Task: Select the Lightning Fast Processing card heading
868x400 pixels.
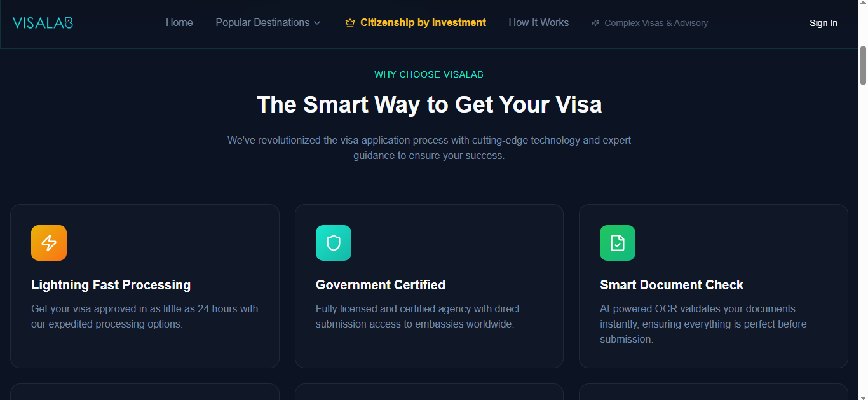Action: (111, 285)
